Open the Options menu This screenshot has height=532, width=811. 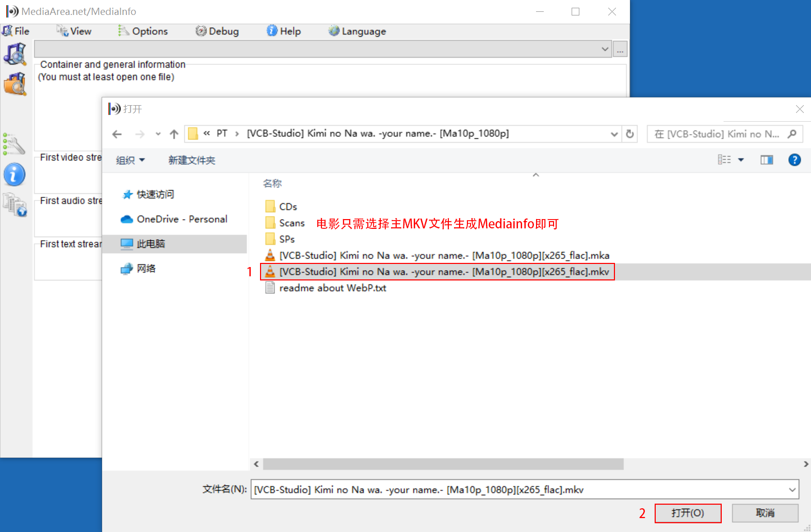coord(143,31)
